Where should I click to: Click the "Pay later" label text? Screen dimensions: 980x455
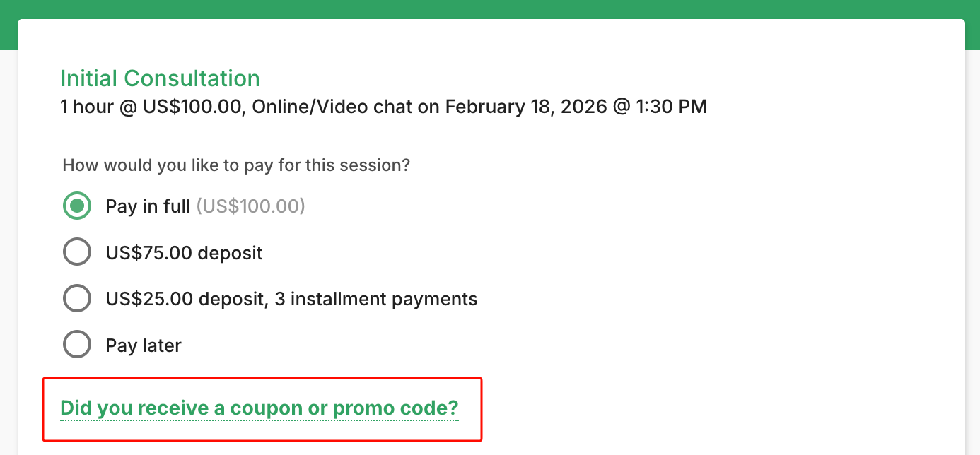(x=144, y=345)
